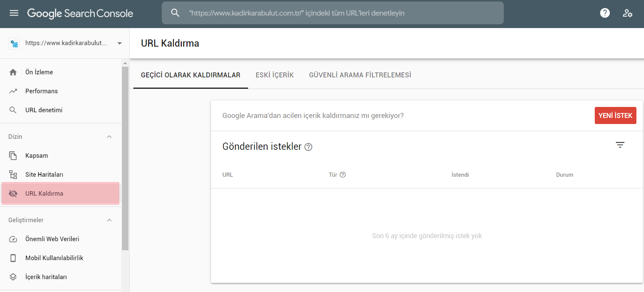
Task: Click the Site Haritaları tree icon
Action: pos(13,174)
